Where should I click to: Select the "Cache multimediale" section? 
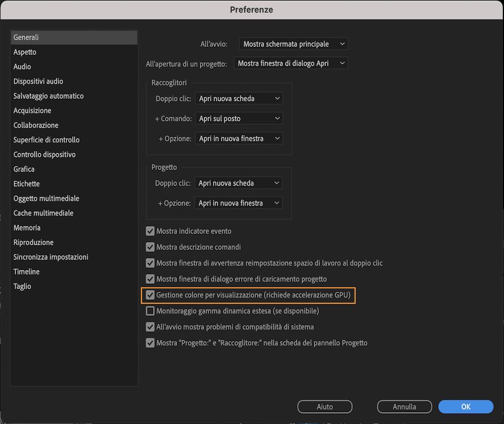click(43, 212)
